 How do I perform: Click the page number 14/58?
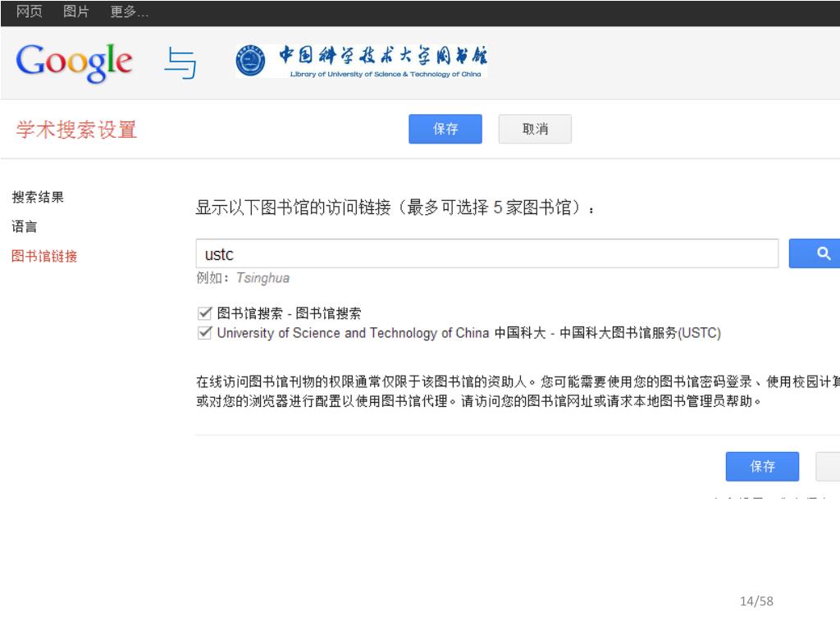click(x=756, y=601)
